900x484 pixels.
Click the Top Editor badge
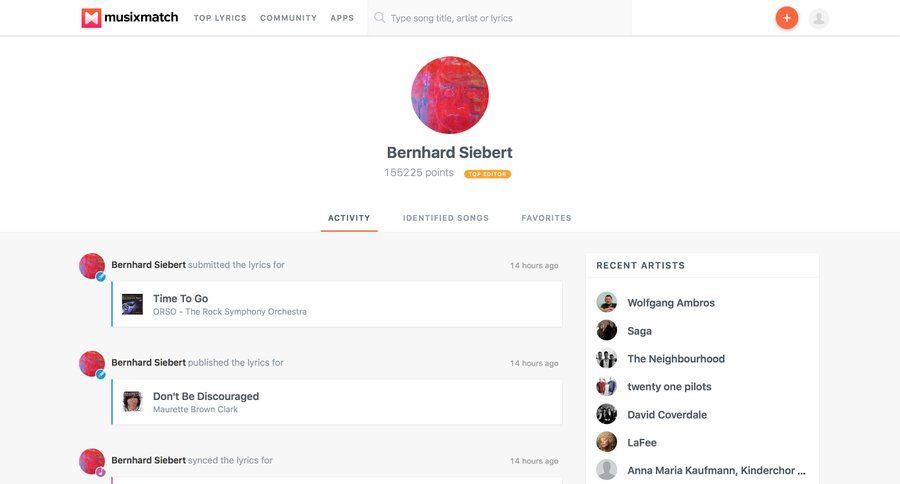(x=487, y=174)
